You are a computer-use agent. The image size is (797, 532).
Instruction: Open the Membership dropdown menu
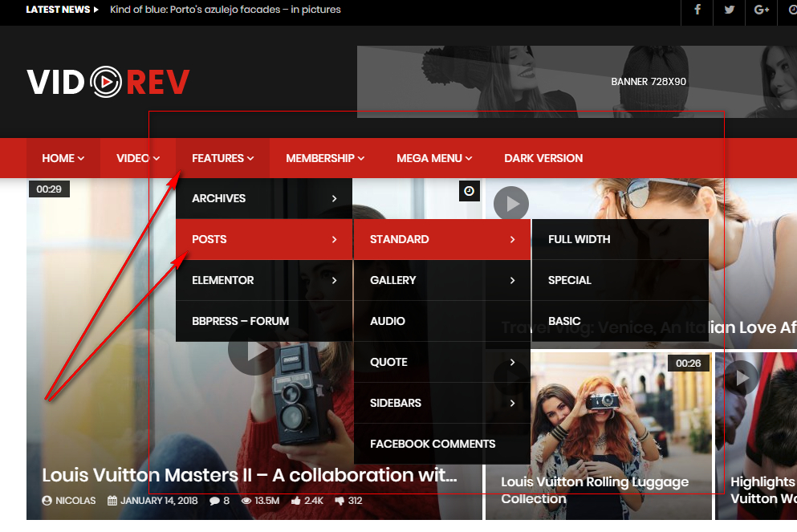(324, 158)
